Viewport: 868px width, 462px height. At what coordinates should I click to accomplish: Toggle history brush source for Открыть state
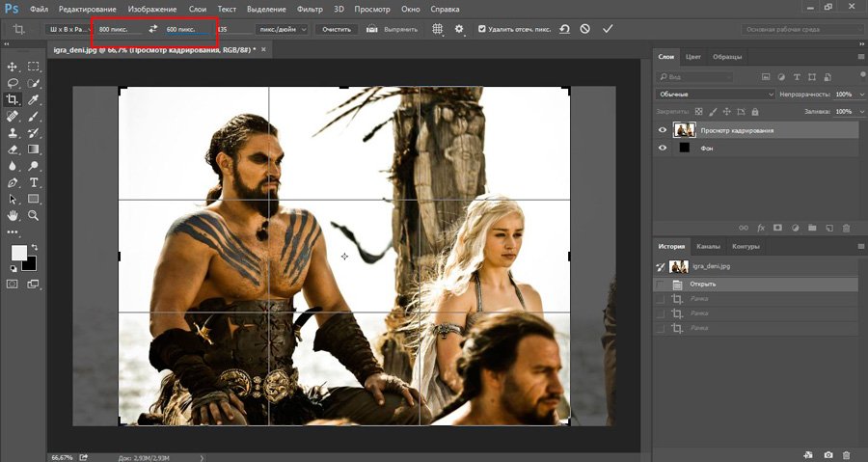pyautogui.click(x=660, y=285)
